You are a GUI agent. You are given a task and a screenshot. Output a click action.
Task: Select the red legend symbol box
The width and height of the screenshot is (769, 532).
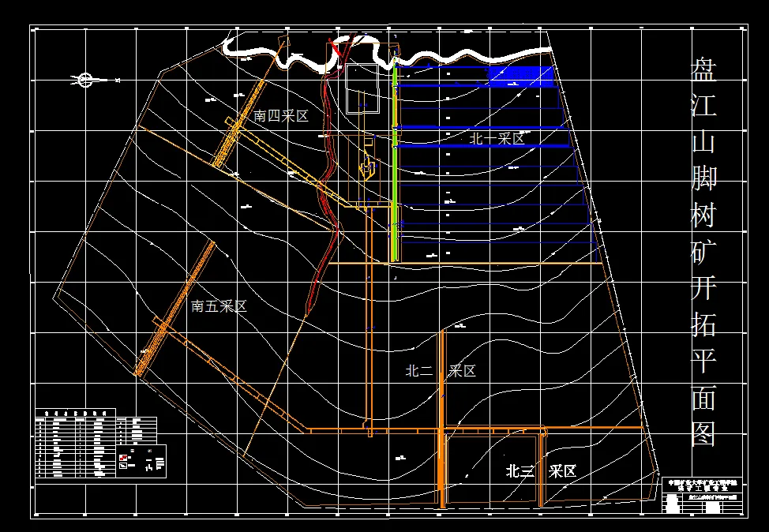tap(123, 457)
